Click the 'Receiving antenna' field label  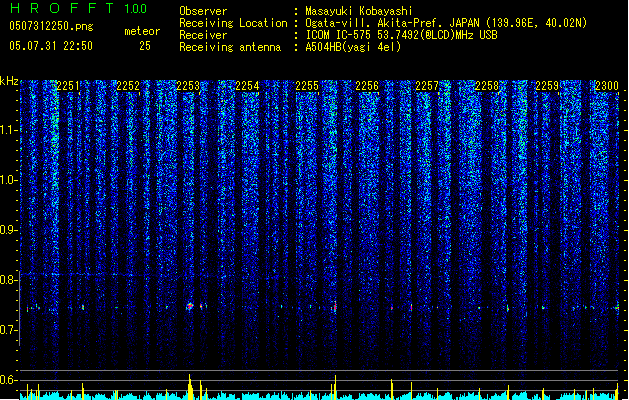pos(230,47)
